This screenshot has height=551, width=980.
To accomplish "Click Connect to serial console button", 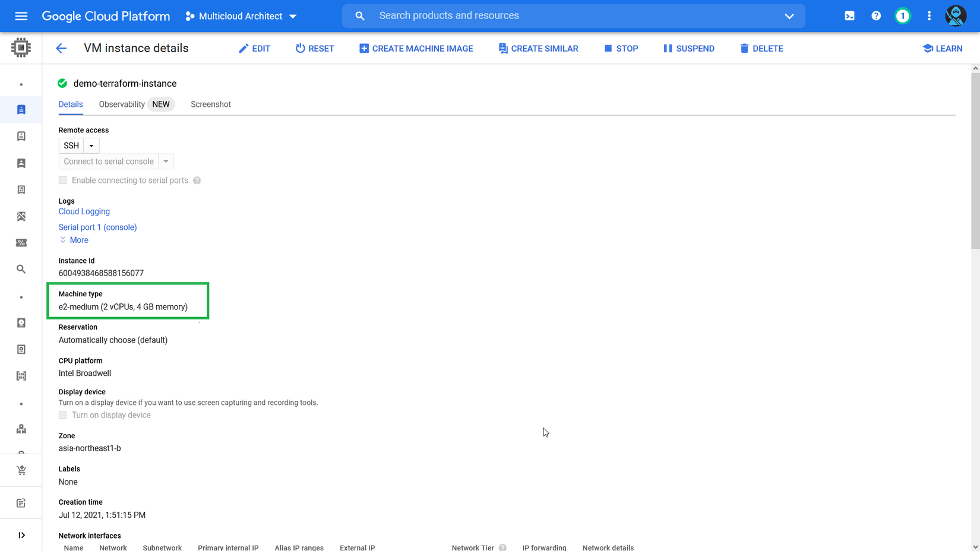I will pos(109,161).
